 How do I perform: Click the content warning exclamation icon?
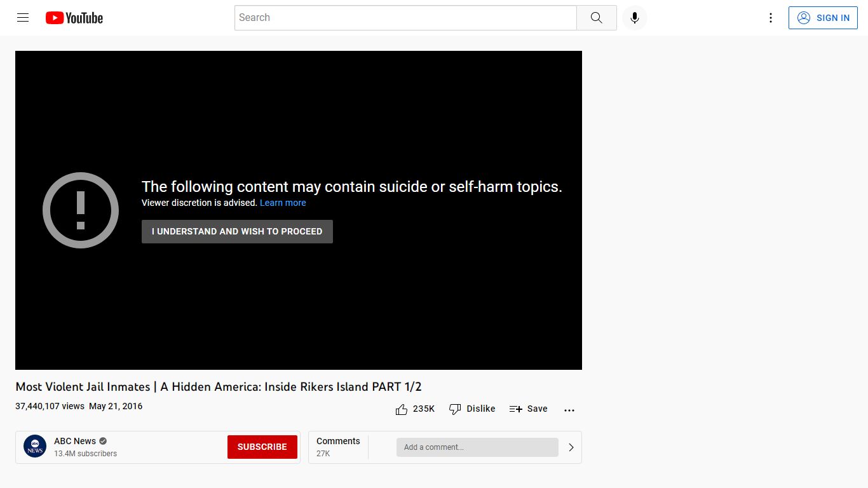[81, 210]
